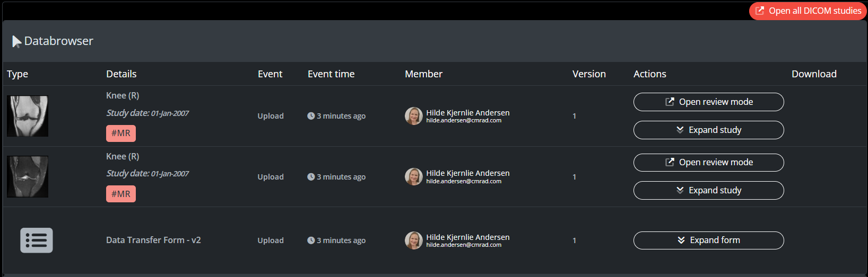Click the Event time column header
Viewport: 868px width, 277px height.
331,74
